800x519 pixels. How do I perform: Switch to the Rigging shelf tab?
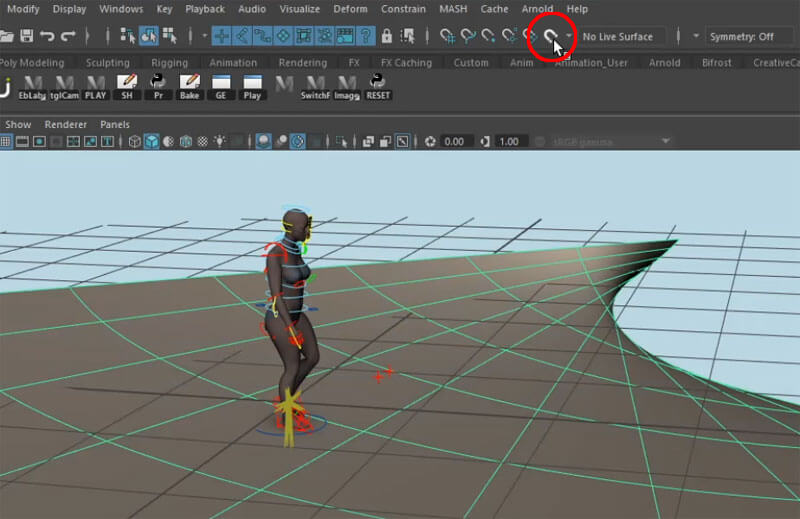[169, 62]
